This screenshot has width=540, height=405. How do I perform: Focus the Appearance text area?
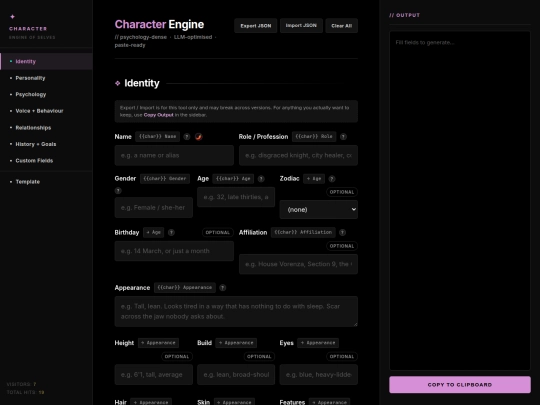click(236, 311)
